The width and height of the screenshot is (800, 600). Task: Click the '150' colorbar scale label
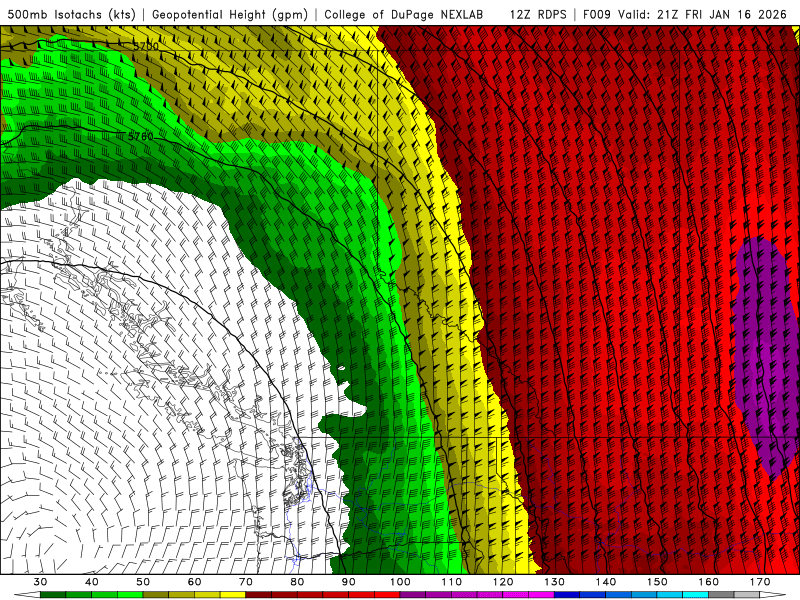click(x=657, y=582)
